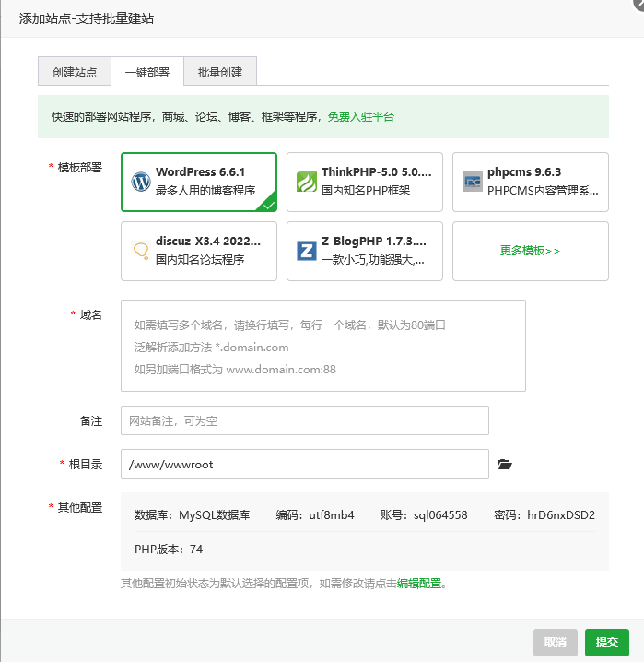This screenshot has height=662, width=644.
Task: Focus the 域名 text area
Action: 322,346
